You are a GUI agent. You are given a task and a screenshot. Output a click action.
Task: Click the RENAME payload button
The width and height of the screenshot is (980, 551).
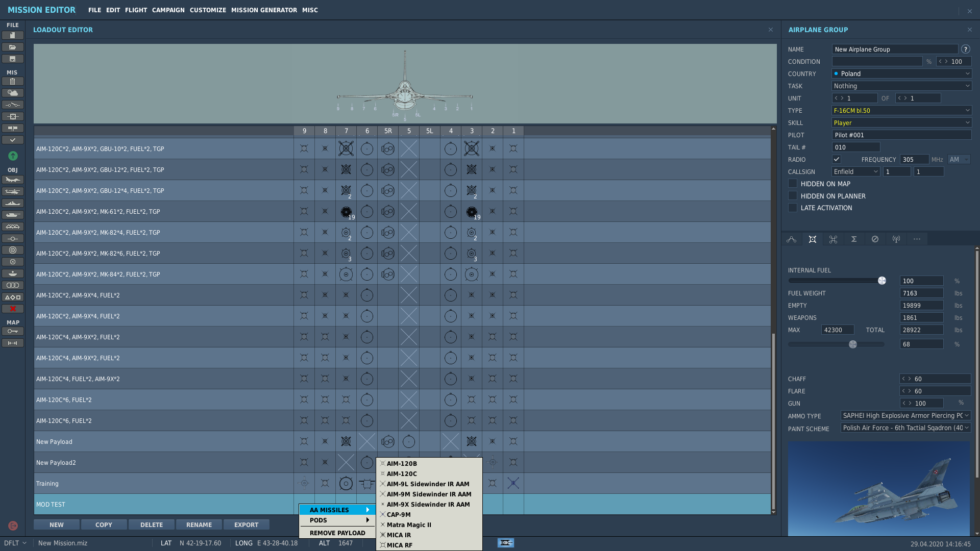click(x=199, y=524)
